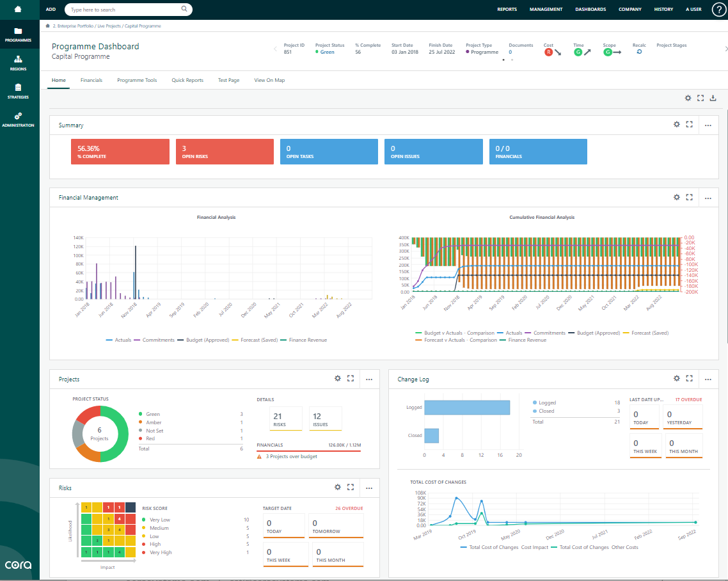Open Financial Management more options menu

coord(708,198)
